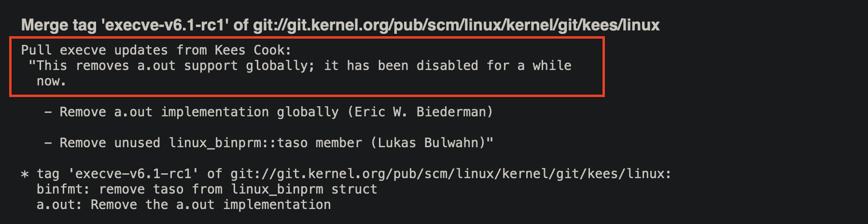Image resolution: width=868 pixels, height=224 pixels.
Task: Click the asterisk before "tag 'execve-v6.1-rc1'"
Action: (25, 174)
